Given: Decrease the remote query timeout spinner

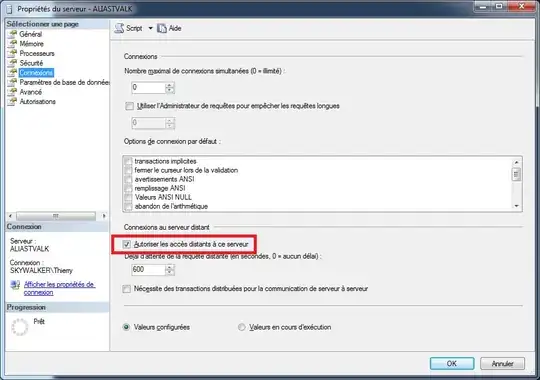Looking at the screenshot, I should coord(170,272).
